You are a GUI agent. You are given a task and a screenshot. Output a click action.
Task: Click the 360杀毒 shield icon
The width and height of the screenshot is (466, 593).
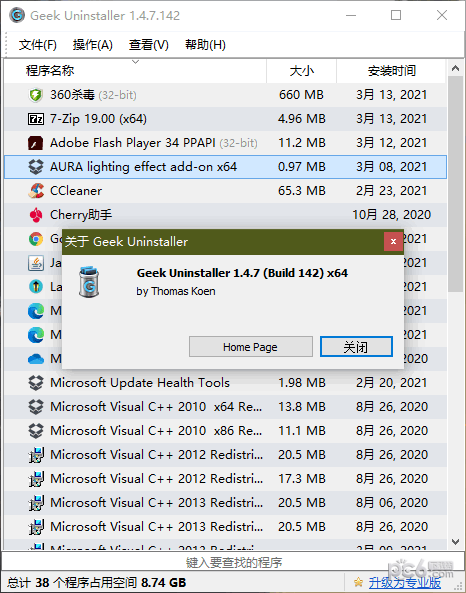36,95
